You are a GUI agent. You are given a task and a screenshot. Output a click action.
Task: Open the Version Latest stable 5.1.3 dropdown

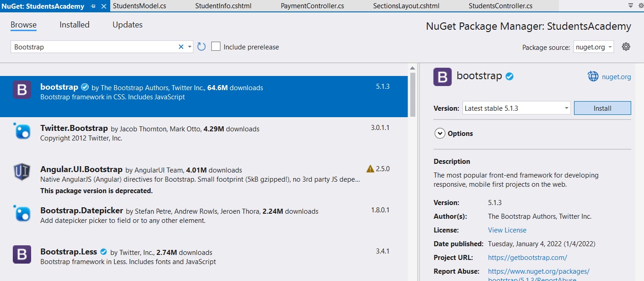(x=516, y=108)
